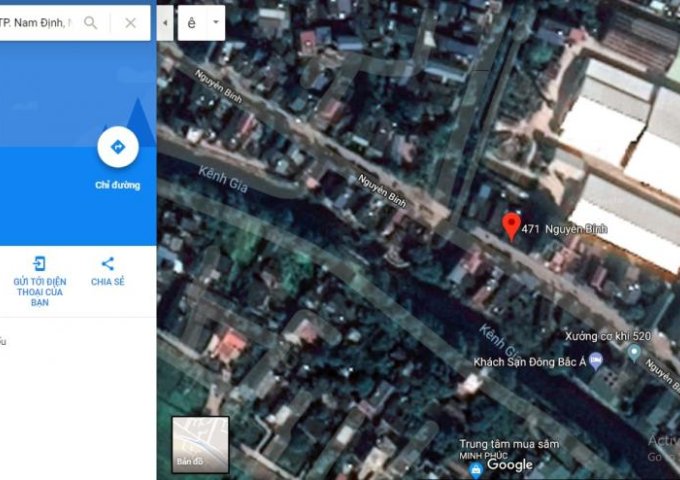The height and width of the screenshot is (480, 680).
Task: Click the Chỉ đường text label
Action: click(x=117, y=185)
